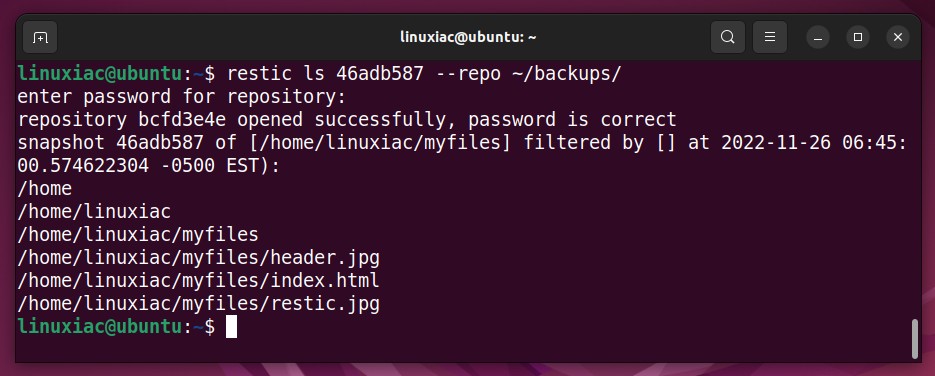The image size is (935, 376).
Task: Click the search magnifier icon
Action: 727,38
